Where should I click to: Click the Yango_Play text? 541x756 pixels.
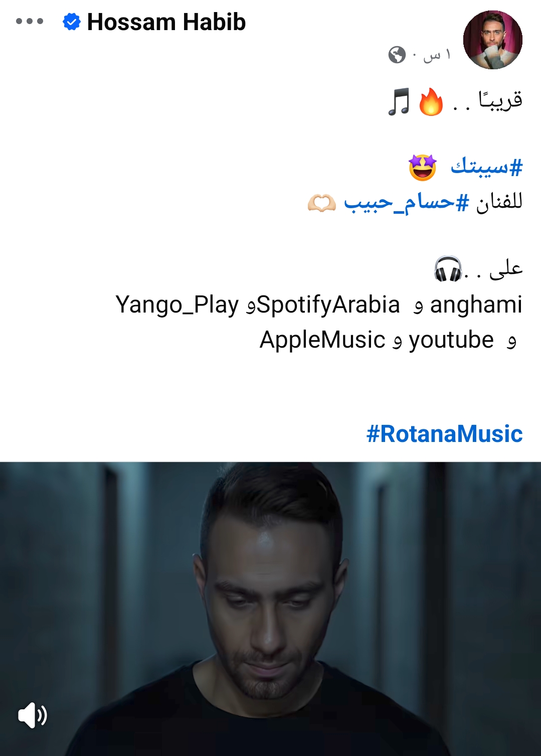[177, 305]
